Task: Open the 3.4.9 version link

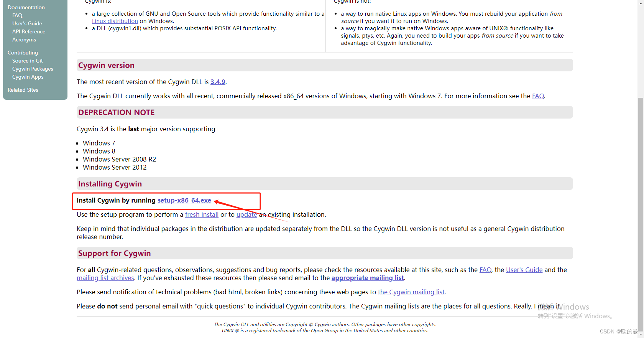Action: [218, 82]
